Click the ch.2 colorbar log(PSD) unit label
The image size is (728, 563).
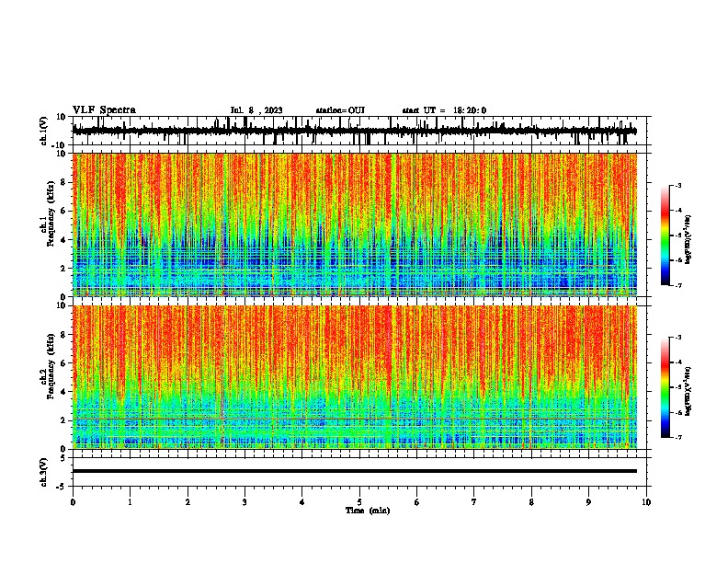coord(688,391)
